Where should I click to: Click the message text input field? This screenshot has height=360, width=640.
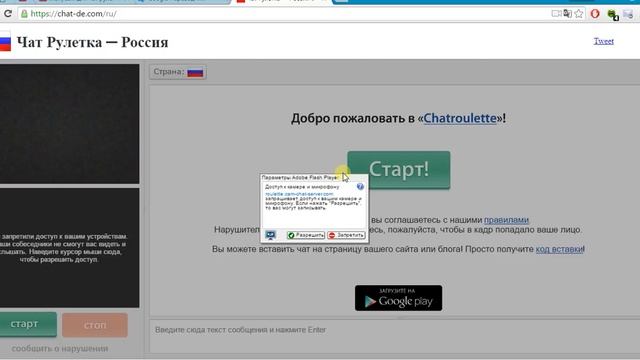(x=394, y=335)
